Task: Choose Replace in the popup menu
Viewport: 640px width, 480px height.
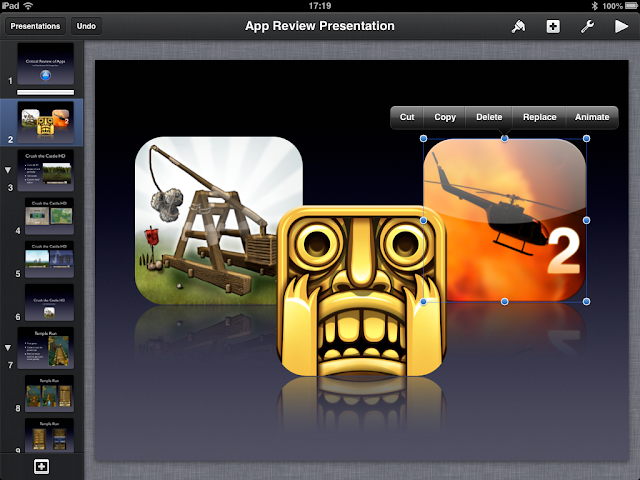Action: 540,117
